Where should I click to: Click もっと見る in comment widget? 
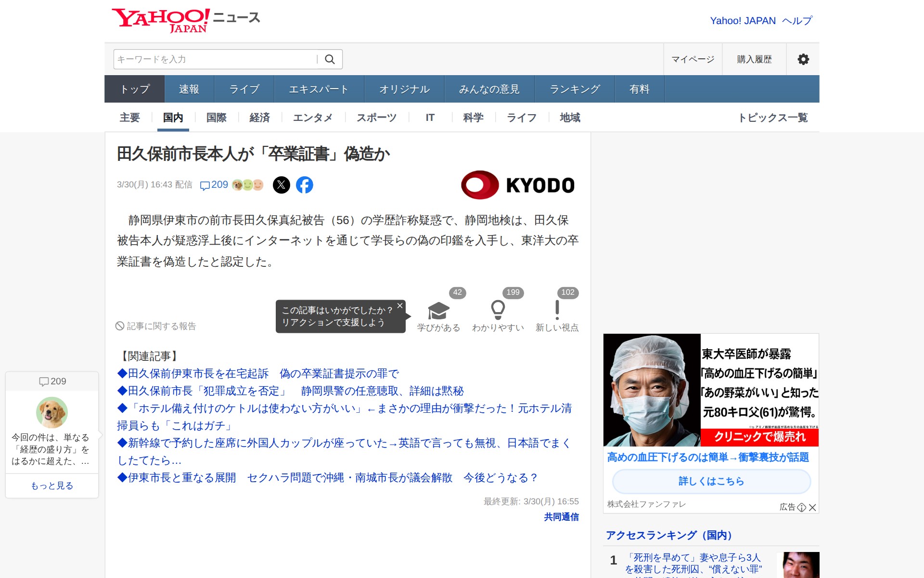point(52,486)
